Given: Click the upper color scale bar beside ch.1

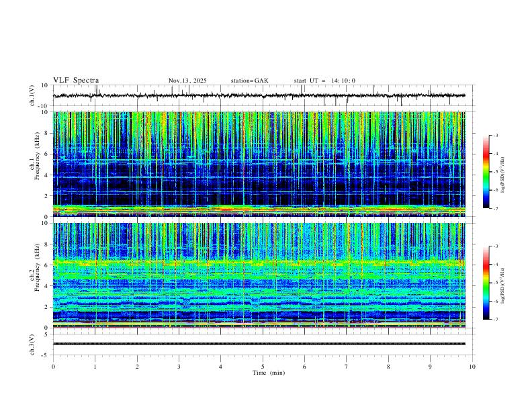Looking at the screenshot, I should (486, 172).
